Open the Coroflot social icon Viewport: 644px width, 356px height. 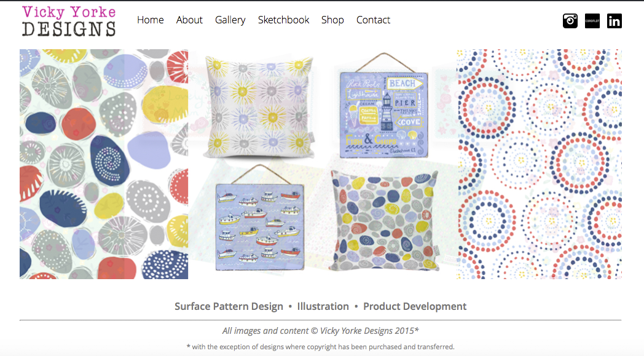coord(592,20)
